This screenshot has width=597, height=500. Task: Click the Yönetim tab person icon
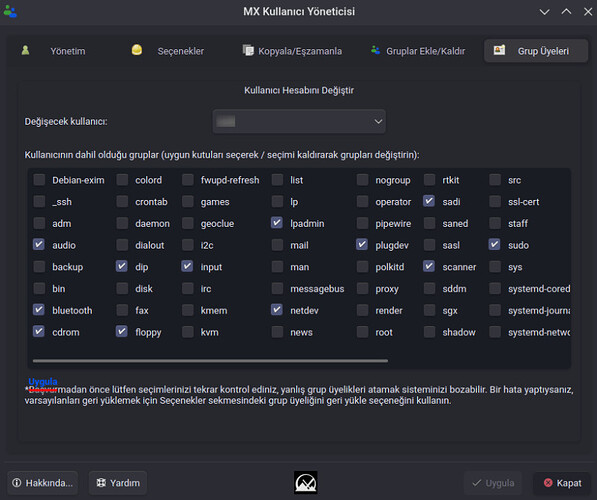coord(25,50)
